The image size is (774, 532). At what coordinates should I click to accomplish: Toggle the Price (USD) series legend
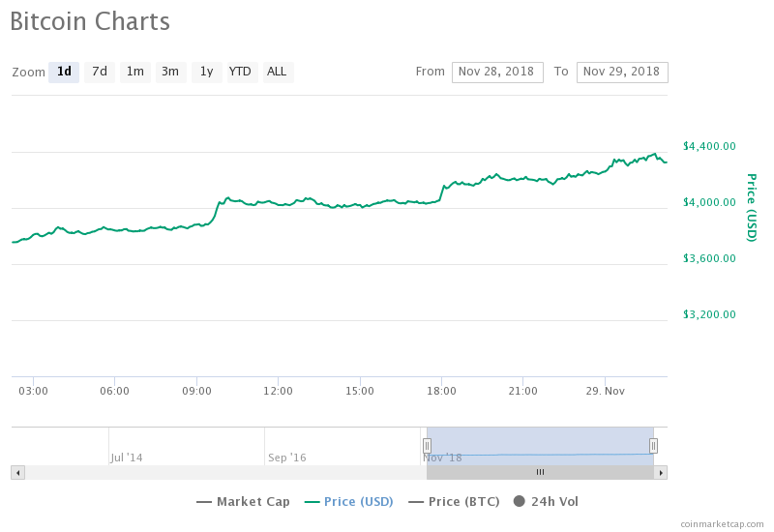[x=349, y=501]
